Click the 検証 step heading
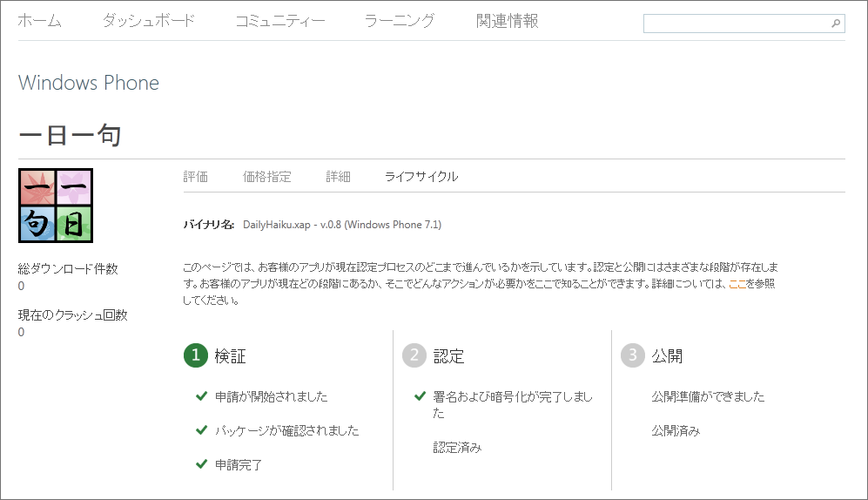The height and width of the screenshot is (500, 868). [x=231, y=356]
